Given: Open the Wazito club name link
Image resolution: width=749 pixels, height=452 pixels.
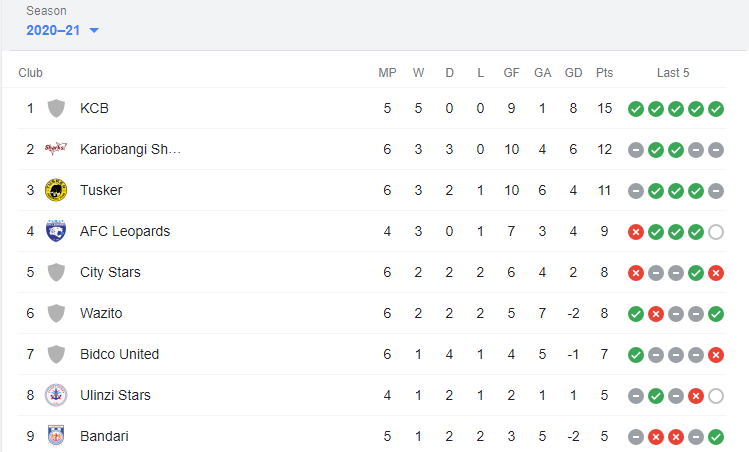Looking at the screenshot, I should [101, 313].
